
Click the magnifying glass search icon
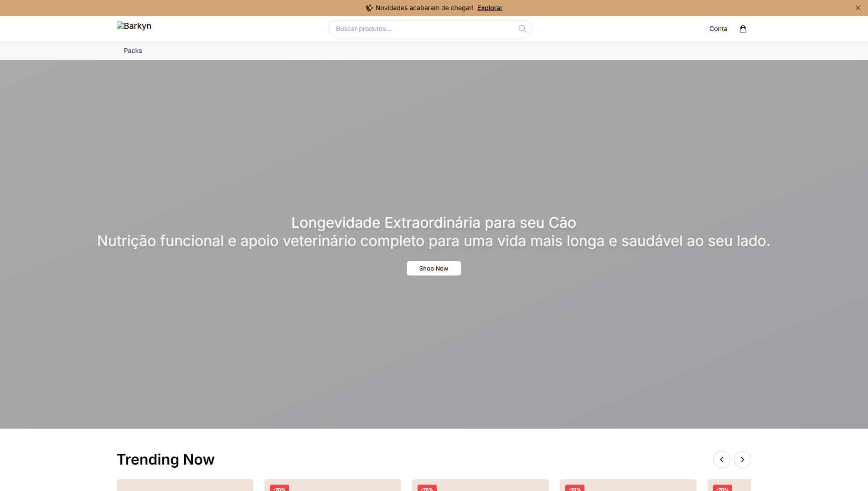522,29
